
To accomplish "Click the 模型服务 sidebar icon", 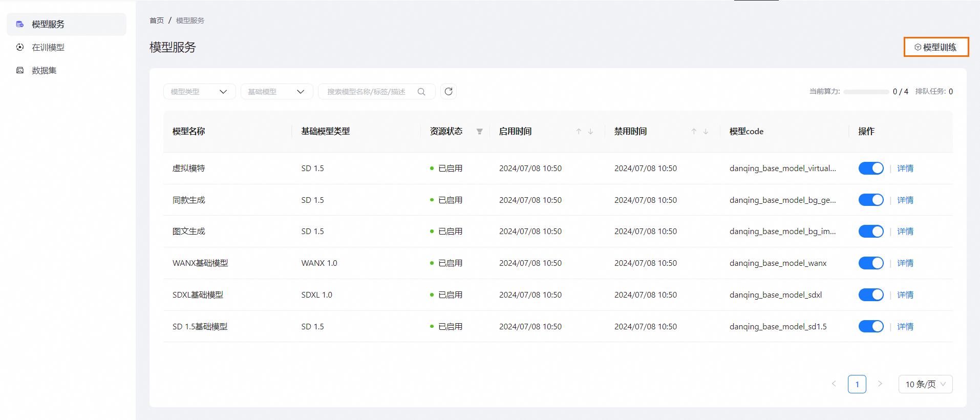I will 20,24.
